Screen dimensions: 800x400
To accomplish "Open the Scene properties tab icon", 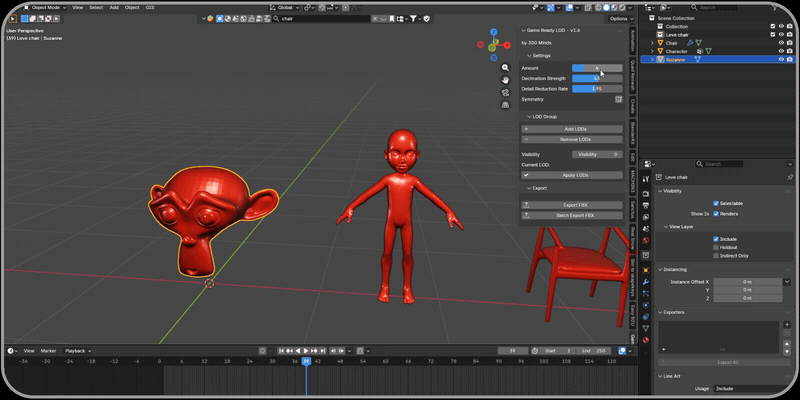I will click(x=646, y=229).
